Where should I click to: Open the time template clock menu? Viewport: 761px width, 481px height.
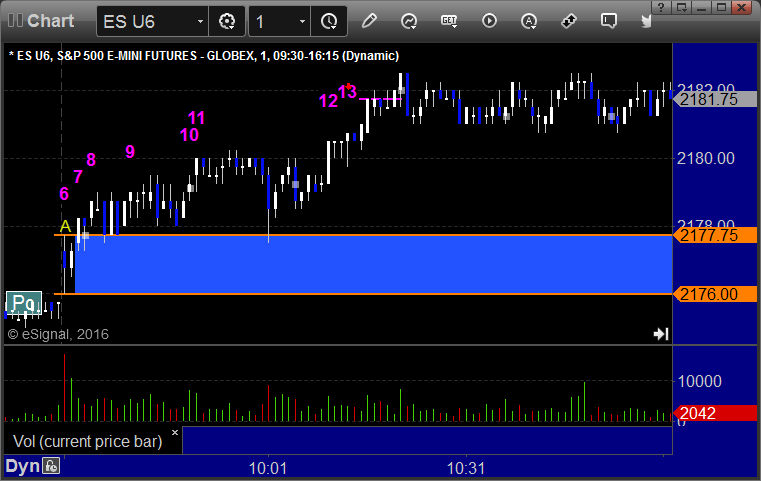tap(329, 21)
